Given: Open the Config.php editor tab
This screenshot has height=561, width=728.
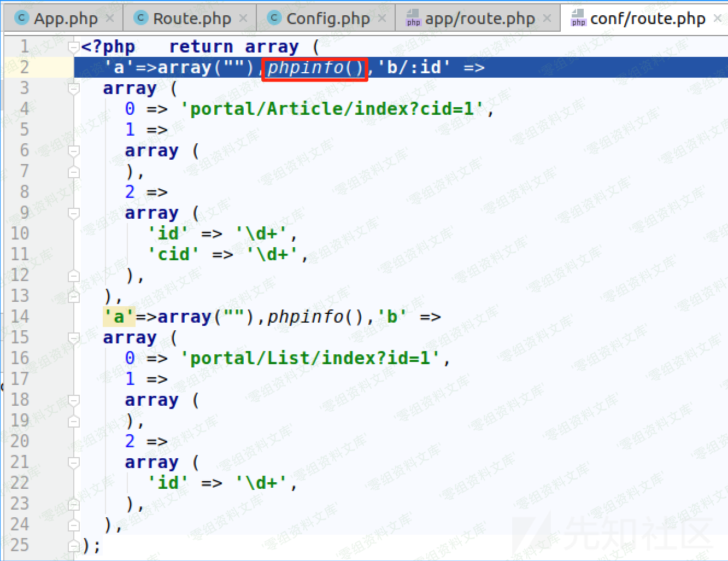Looking at the screenshot, I should pos(327,18).
